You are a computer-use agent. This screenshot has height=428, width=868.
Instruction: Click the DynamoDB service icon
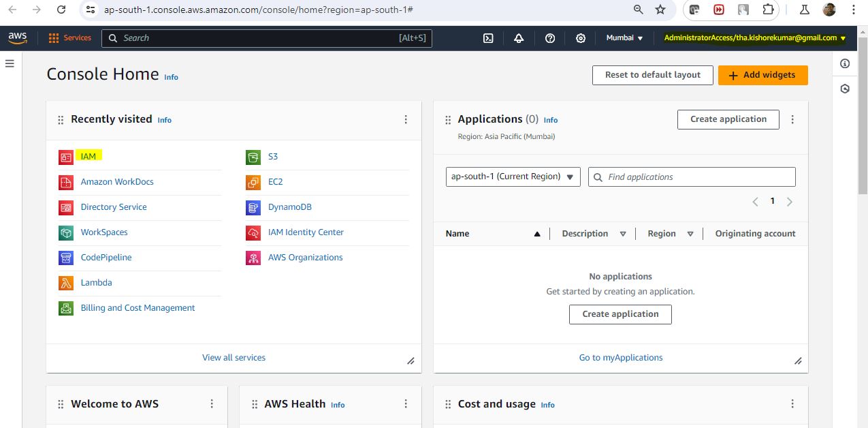[x=253, y=207]
